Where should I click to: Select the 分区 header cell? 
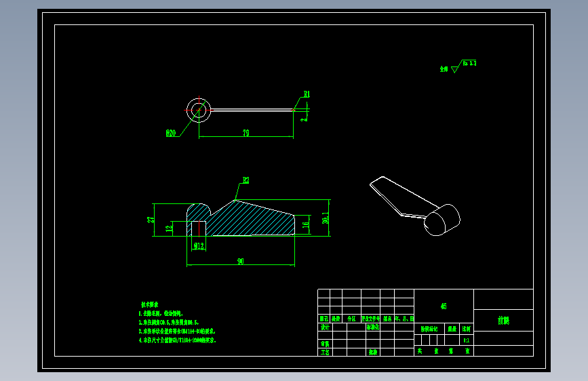351,319
